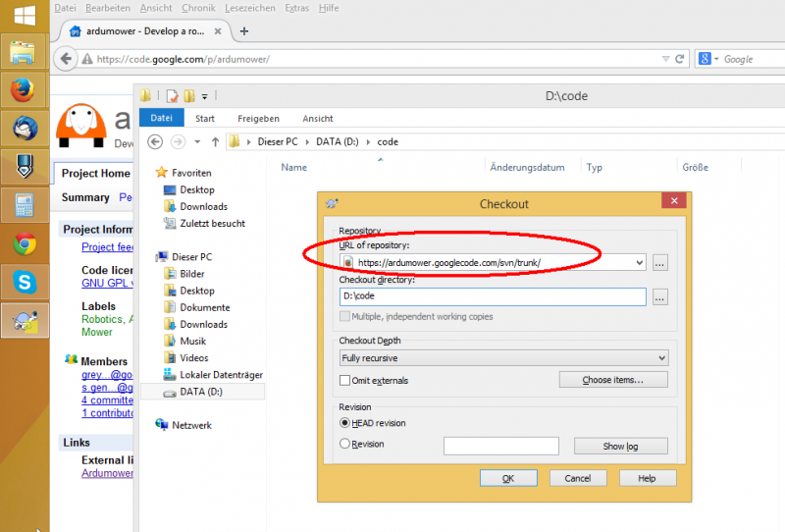Viewport: 785px width, 532px height.
Task: Open new tab with plus button
Action: (x=243, y=31)
